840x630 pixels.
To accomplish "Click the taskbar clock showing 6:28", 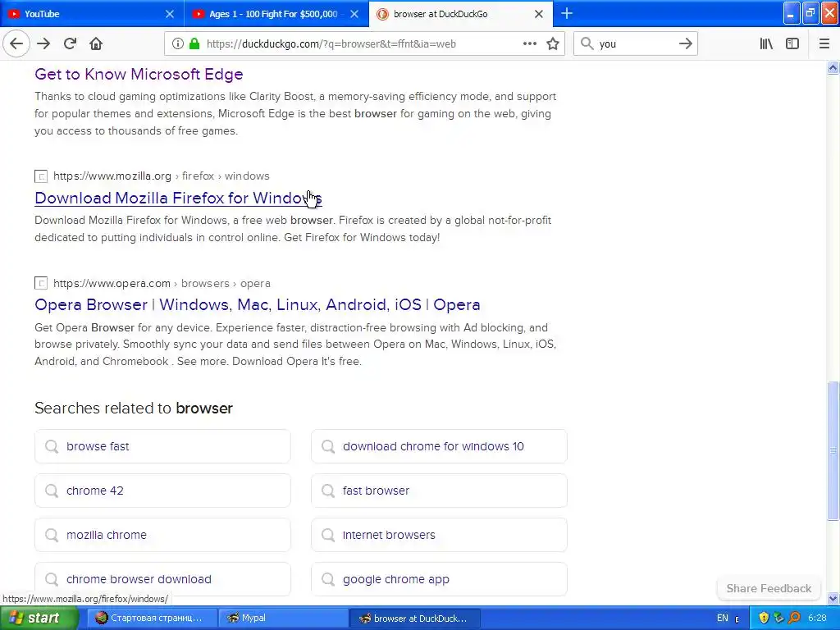I will pos(817,618).
